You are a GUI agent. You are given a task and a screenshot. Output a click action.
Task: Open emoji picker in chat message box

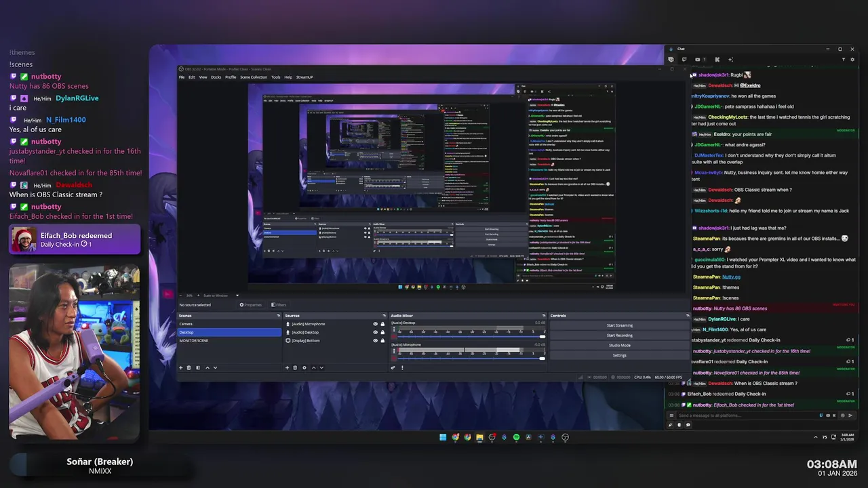[x=842, y=415]
